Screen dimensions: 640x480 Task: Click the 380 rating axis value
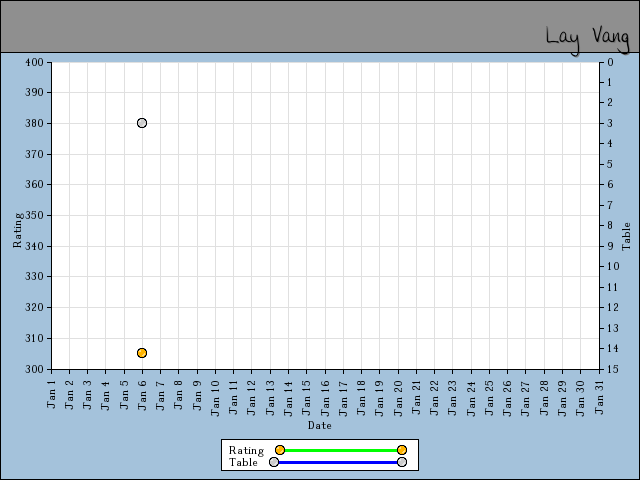click(34, 123)
